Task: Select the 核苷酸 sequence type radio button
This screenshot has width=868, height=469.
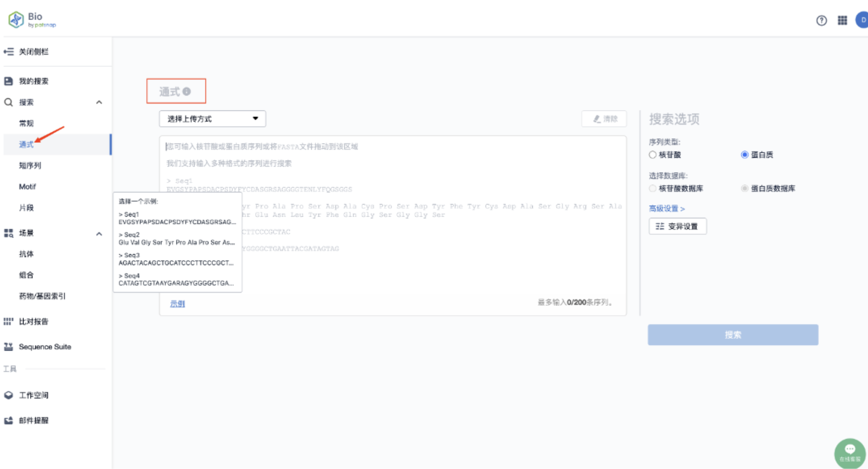Action: point(653,155)
